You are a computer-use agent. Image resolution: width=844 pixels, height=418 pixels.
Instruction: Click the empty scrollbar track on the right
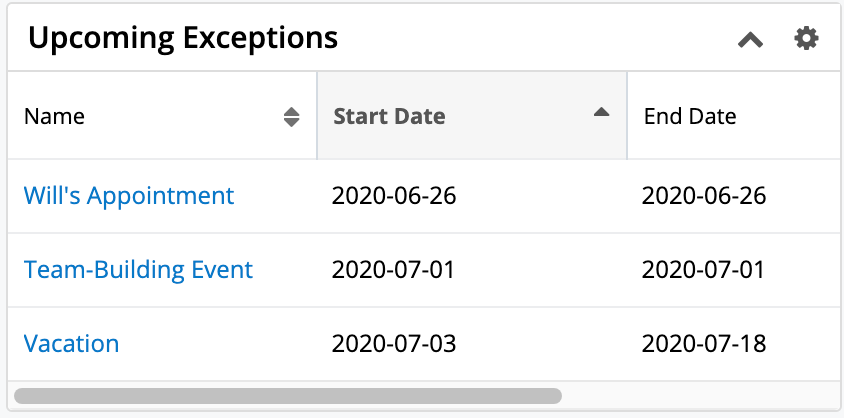pos(700,396)
